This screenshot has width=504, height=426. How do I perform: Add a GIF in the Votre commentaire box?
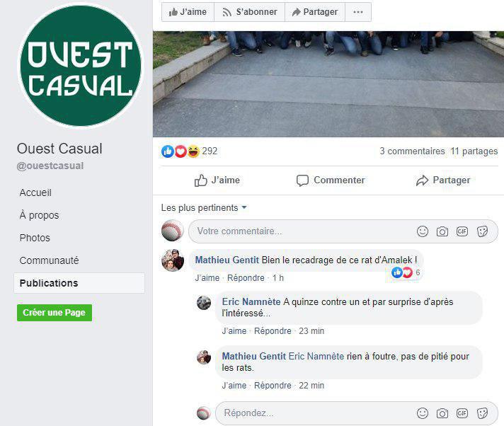(x=462, y=231)
